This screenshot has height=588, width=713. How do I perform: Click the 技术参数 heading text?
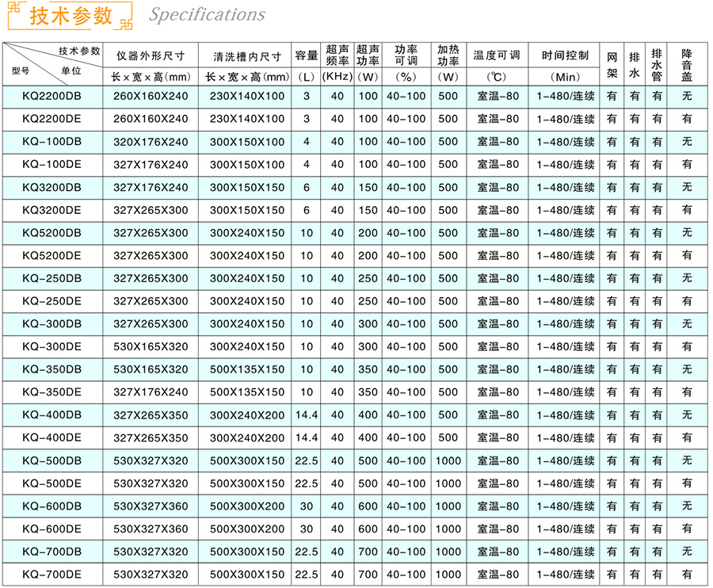[x=73, y=16]
